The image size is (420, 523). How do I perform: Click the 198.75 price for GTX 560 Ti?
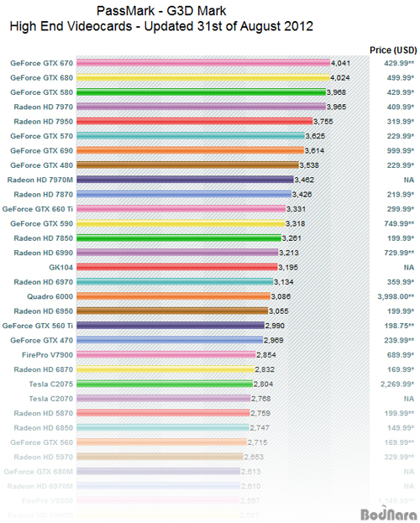399,326
